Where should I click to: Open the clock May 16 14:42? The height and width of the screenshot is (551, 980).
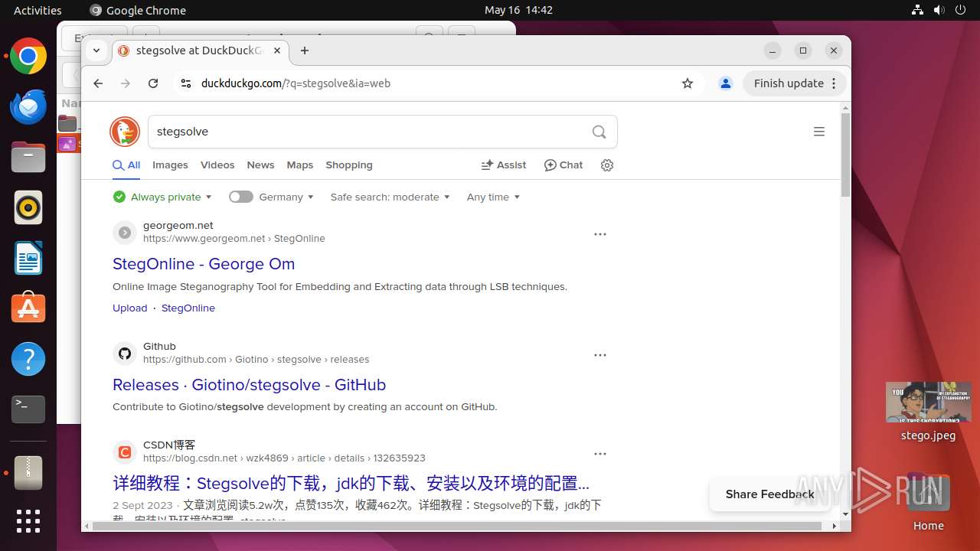518,10
